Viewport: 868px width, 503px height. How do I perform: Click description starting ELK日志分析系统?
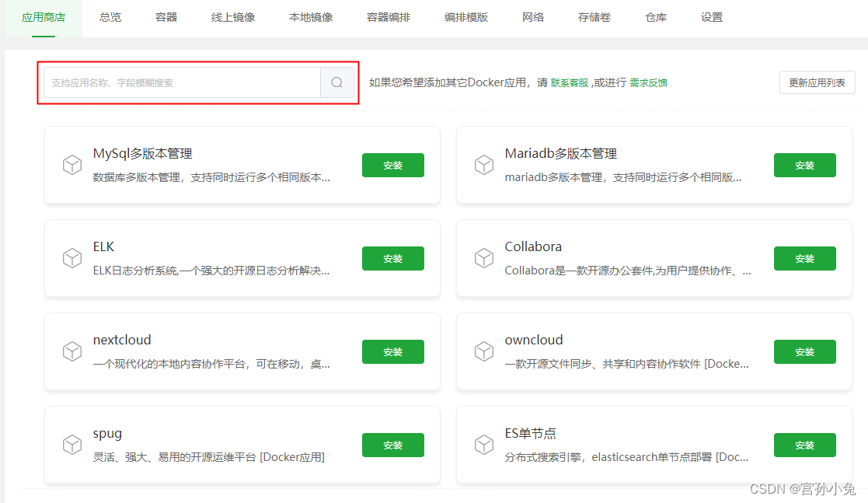[211, 271]
